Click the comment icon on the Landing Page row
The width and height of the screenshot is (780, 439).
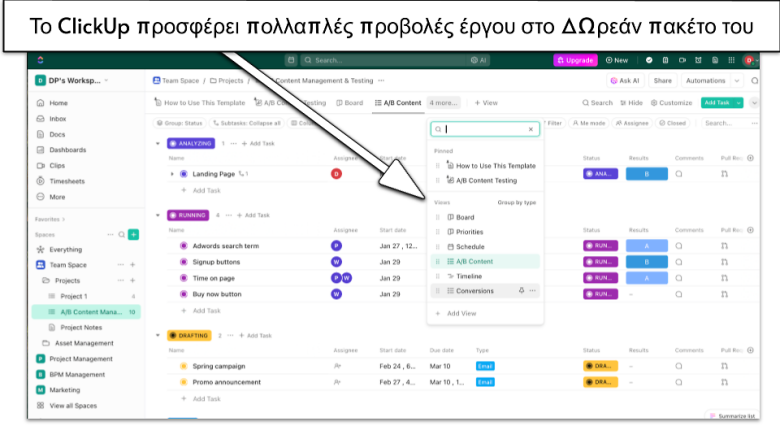click(679, 174)
